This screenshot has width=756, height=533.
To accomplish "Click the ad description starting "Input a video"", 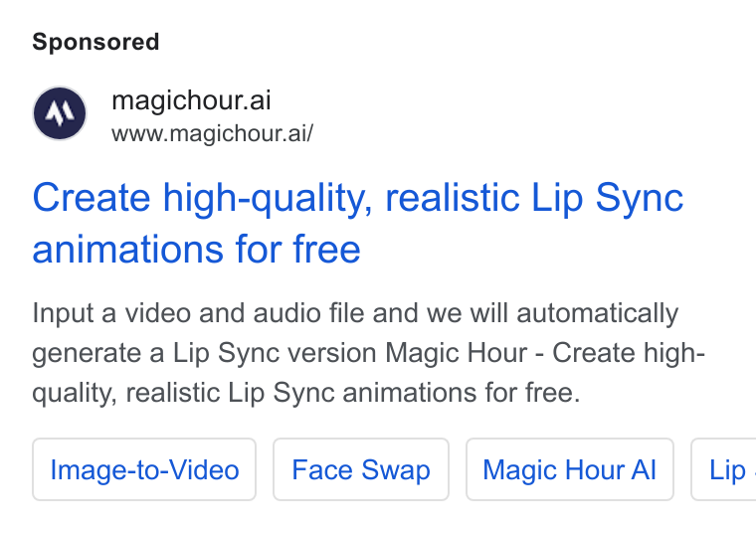I will (369, 353).
